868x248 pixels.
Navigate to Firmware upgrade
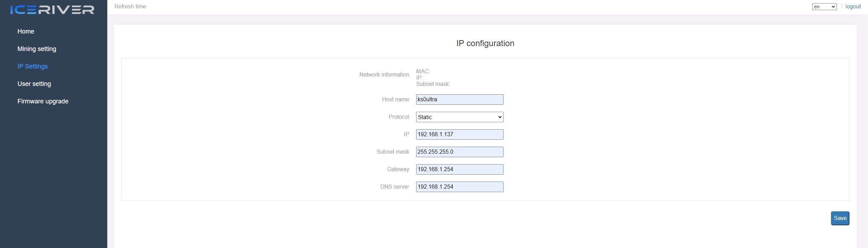tap(43, 101)
